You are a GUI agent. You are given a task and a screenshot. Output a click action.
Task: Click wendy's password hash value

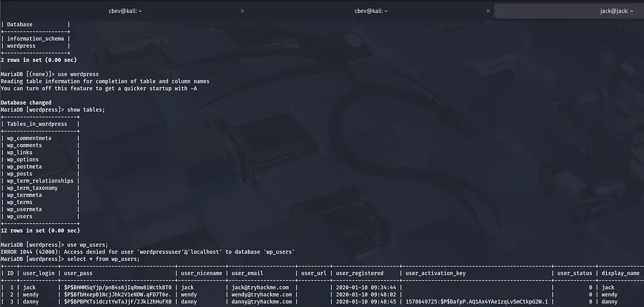118,295
